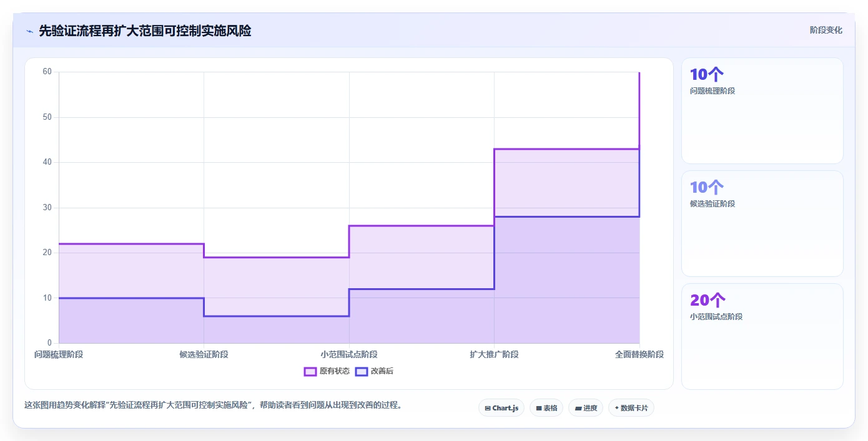The width and height of the screenshot is (868, 441).
Task: Click the trend icon beside the title
Action: point(29,31)
